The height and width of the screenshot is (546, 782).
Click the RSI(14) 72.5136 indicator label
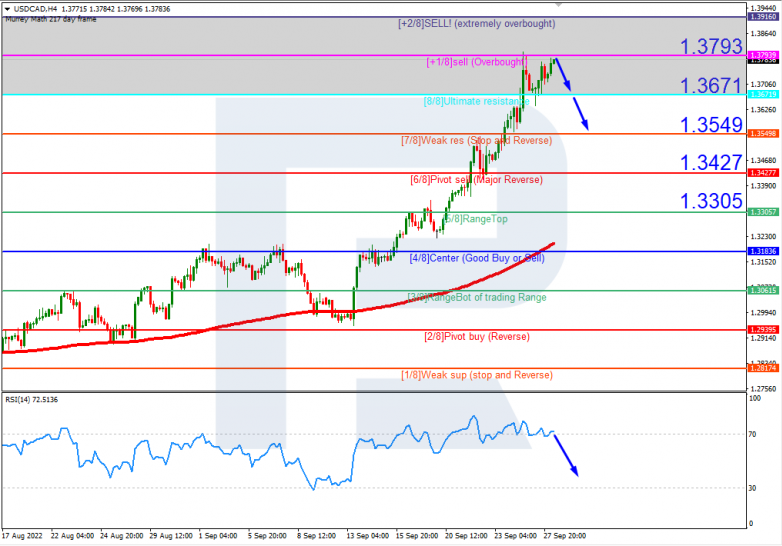pos(31,400)
